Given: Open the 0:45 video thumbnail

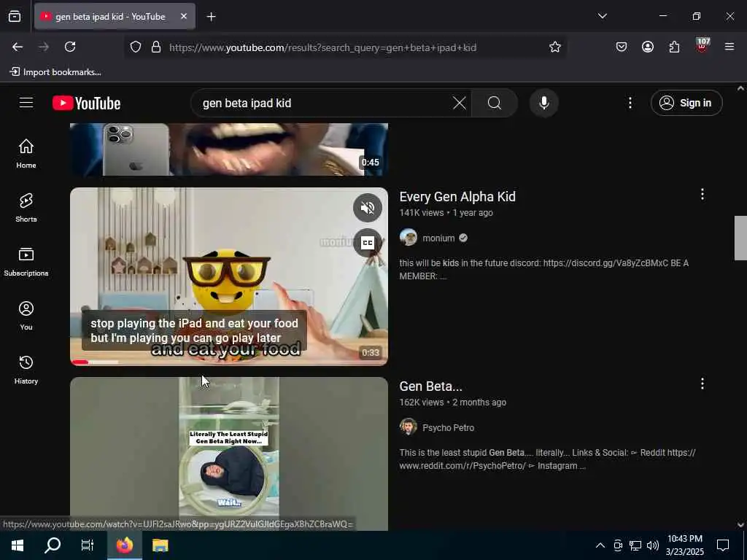Looking at the screenshot, I should coord(228,149).
